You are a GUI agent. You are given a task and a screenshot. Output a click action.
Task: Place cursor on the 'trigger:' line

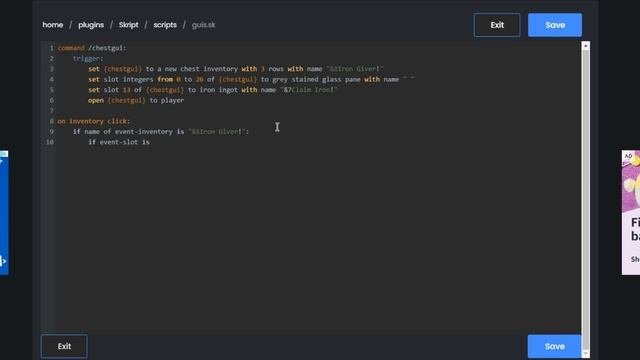(88, 58)
